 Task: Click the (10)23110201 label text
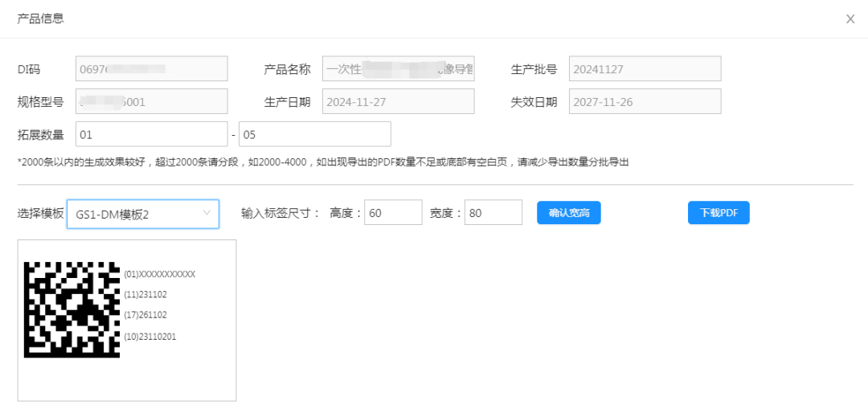150,336
